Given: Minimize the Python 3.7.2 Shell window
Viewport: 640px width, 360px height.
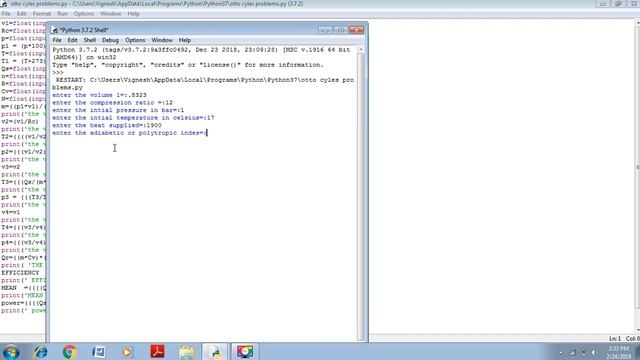Looking at the screenshot, I should click(x=325, y=30).
